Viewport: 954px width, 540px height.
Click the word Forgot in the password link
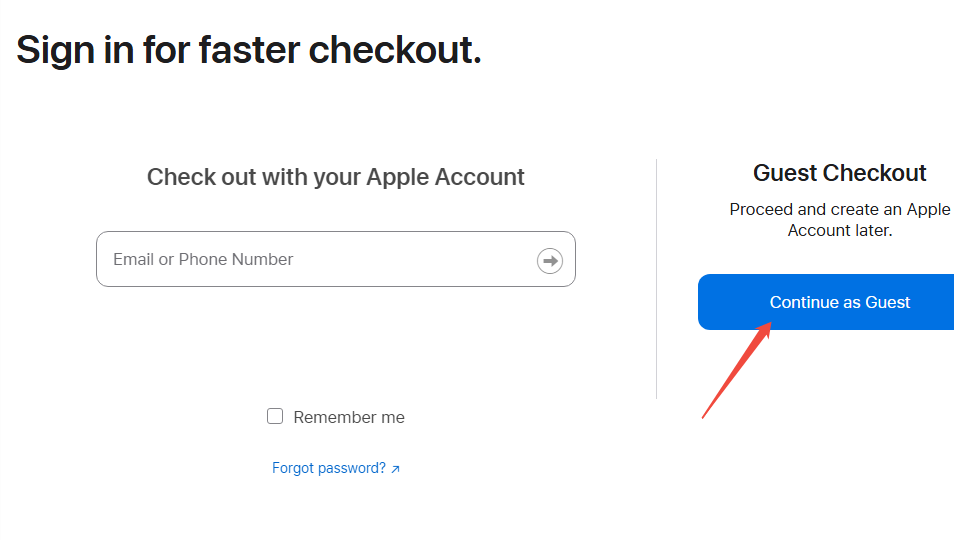click(294, 468)
